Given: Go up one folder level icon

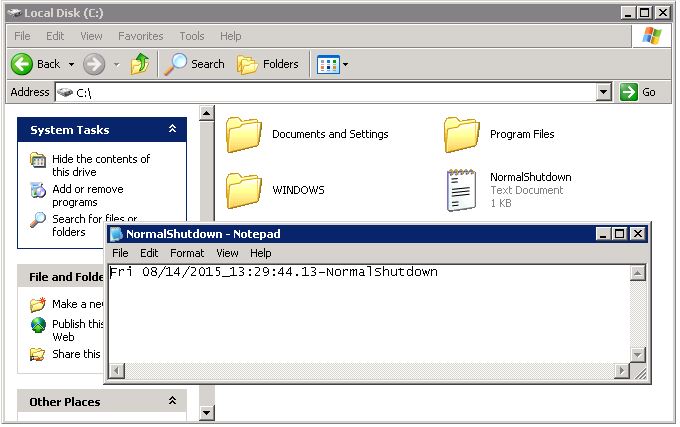Looking at the screenshot, I should tap(140, 64).
